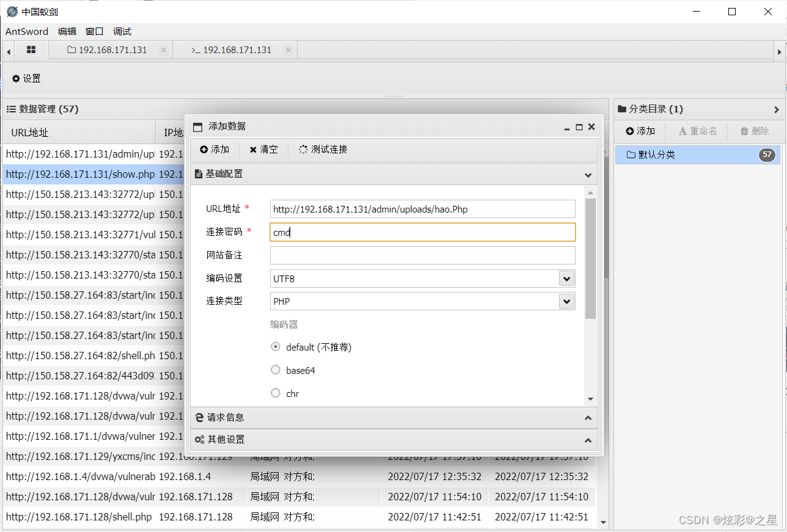This screenshot has height=532, width=787.
Task: Click 添加 plus icon in 分类目录 panel
Action: click(630, 131)
